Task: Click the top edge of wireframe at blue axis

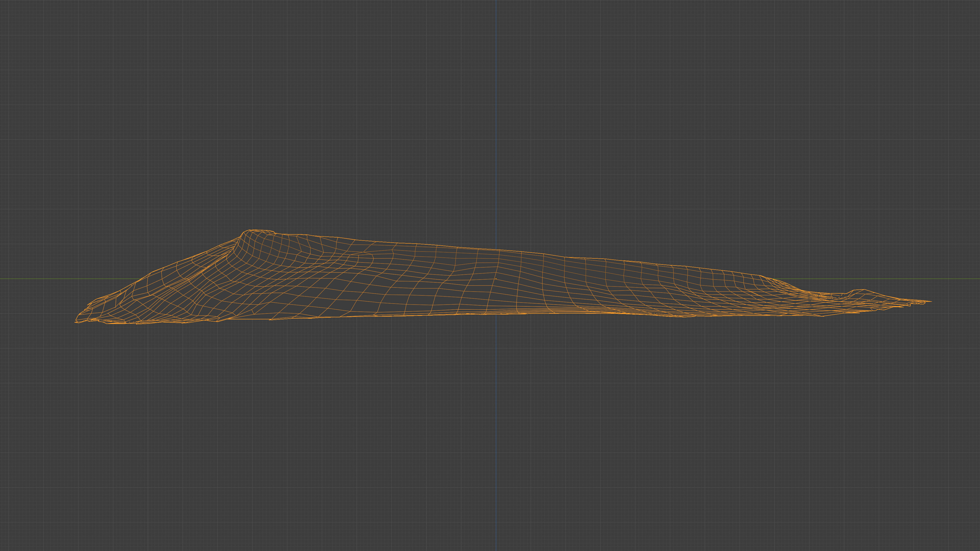Action: click(496, 250)
